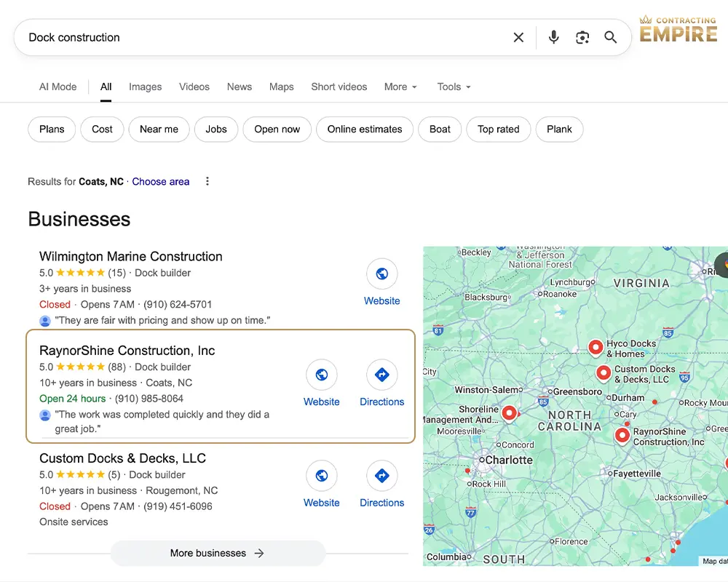728x582 pixels.
Task: Select the Custom Docks & Decks map pin
Action: 603,372
